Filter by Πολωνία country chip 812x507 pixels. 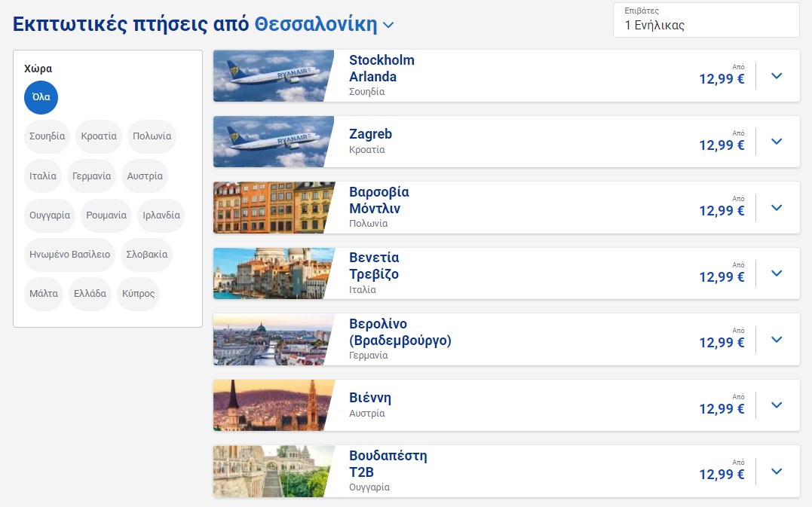tap(152, 136)
